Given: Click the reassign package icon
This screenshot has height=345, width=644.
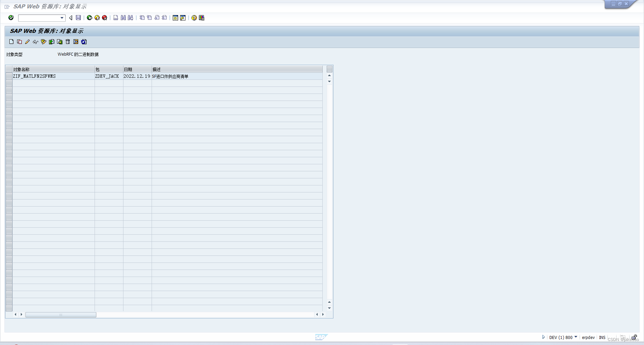Looking at the screenshot, I should [x=76, y=42].
